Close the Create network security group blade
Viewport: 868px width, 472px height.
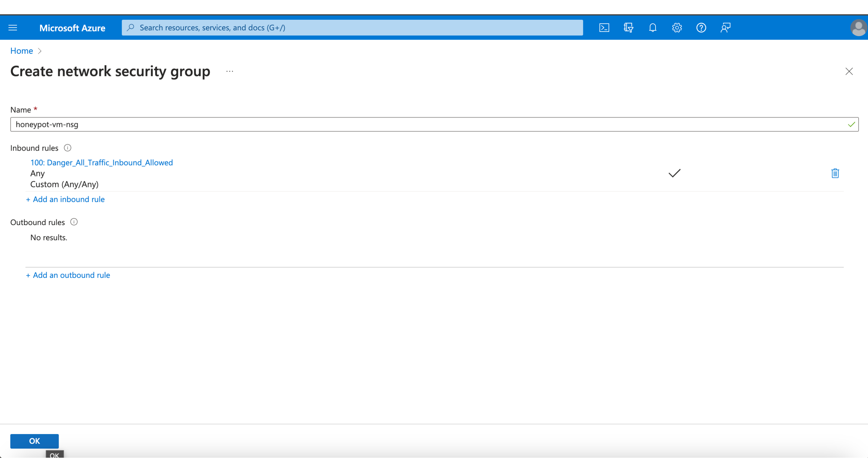[x=849, y=71]
